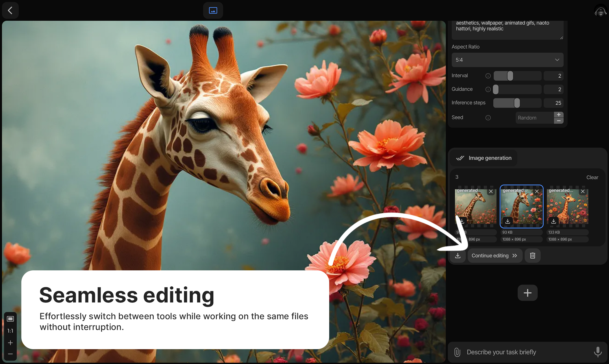Activate the microphone voice input

598,352
